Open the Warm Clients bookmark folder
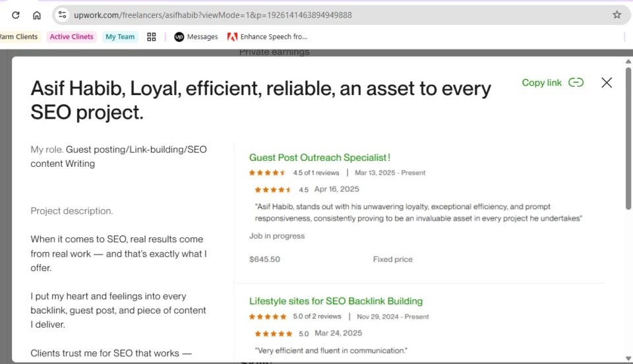This screenshot has width=633, height=364. click(19, 37)
